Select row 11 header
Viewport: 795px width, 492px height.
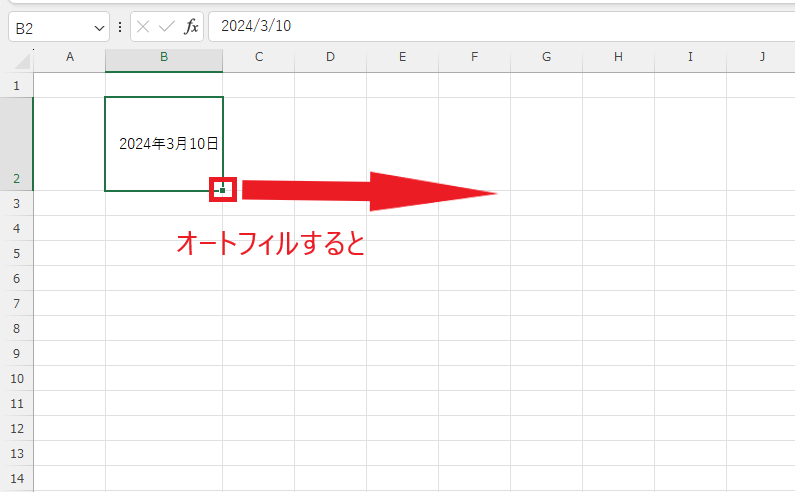click(17, 403)
